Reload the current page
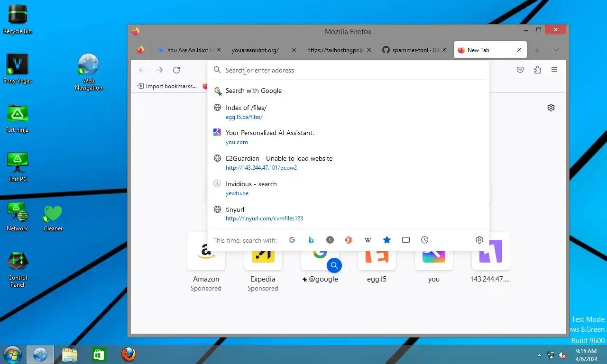 [x=176, y=70]
